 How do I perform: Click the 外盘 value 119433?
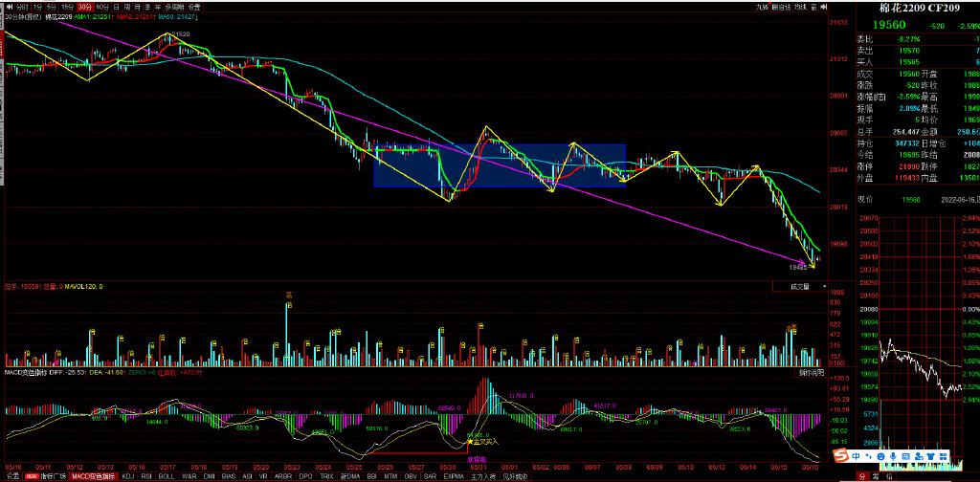click(x=907, y=178)
